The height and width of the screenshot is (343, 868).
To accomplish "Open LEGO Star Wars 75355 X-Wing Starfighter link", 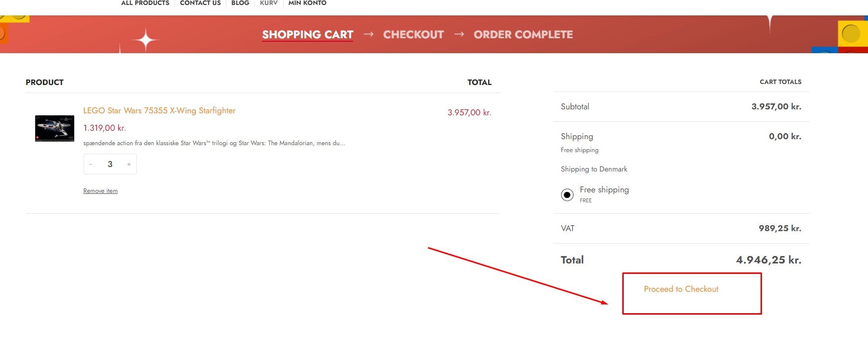I will pyautogui.click(x=159, y=110).
